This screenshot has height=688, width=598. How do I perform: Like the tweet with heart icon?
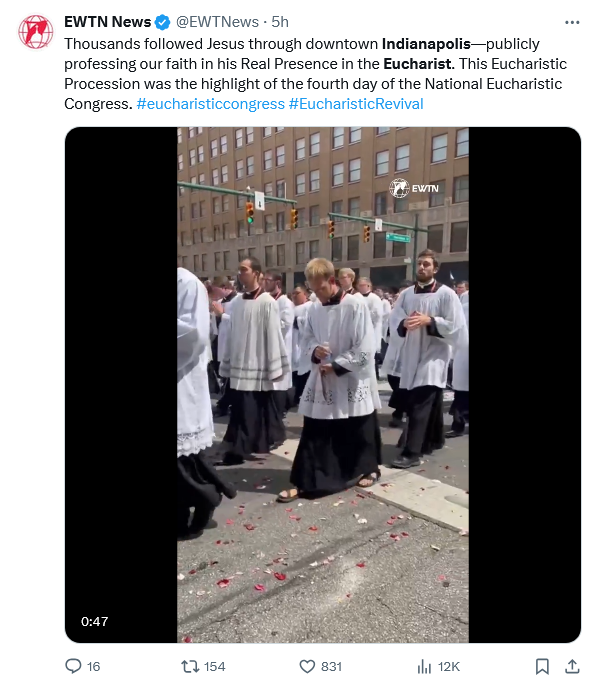coord(307,666)
